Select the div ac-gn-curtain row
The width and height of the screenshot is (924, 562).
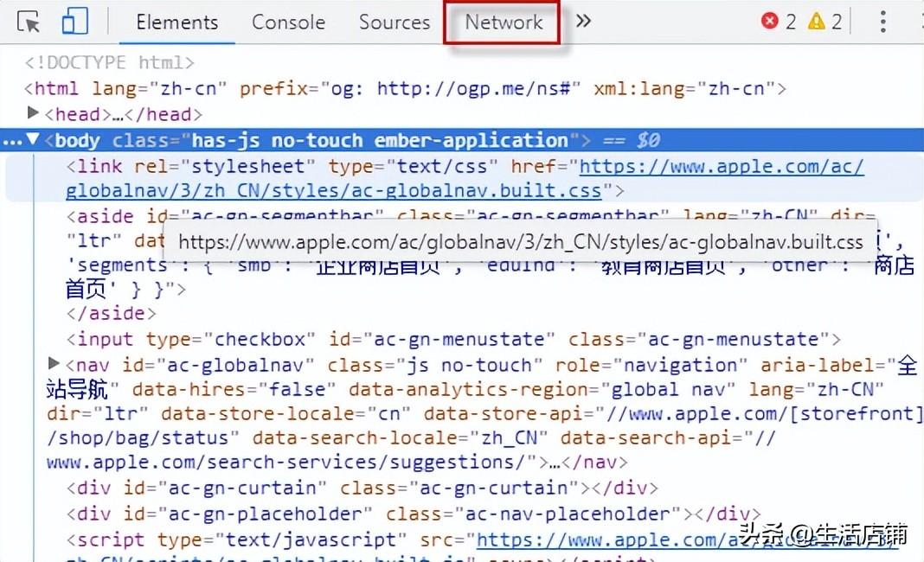click(x=362, y=489)
